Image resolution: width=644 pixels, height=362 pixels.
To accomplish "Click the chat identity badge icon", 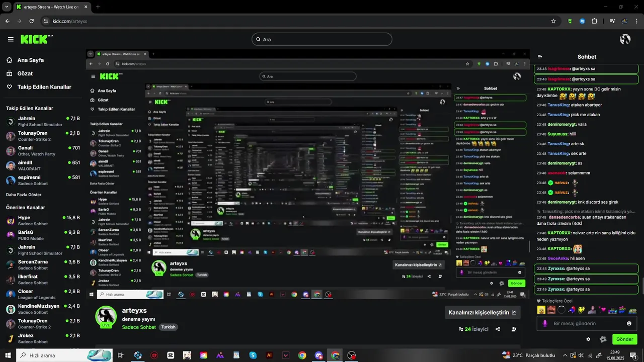I will tap(603, 339).
